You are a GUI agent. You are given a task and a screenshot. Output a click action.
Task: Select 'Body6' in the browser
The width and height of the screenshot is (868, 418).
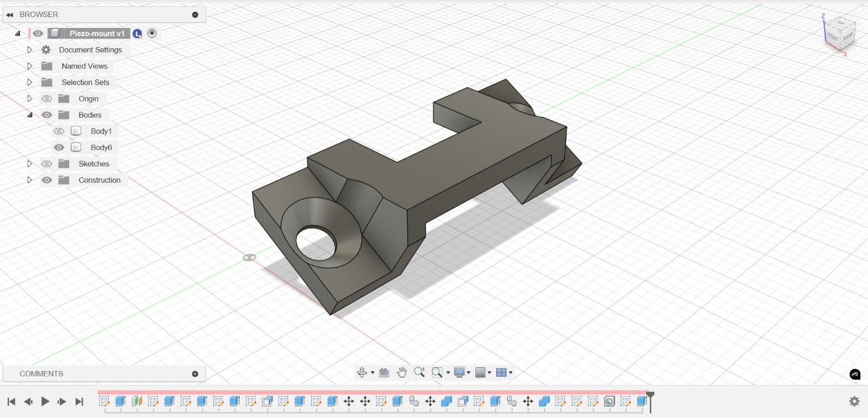pos(102,147)
